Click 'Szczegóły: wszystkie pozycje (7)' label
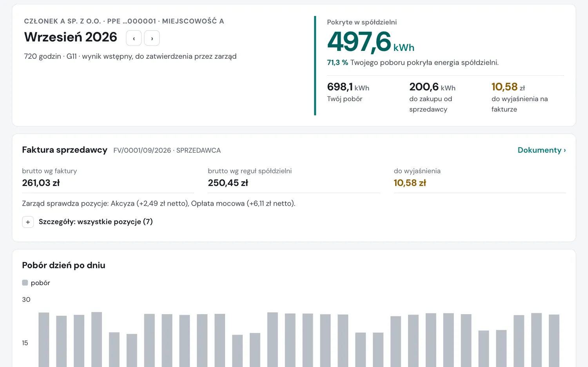 (x=96, y=222)
